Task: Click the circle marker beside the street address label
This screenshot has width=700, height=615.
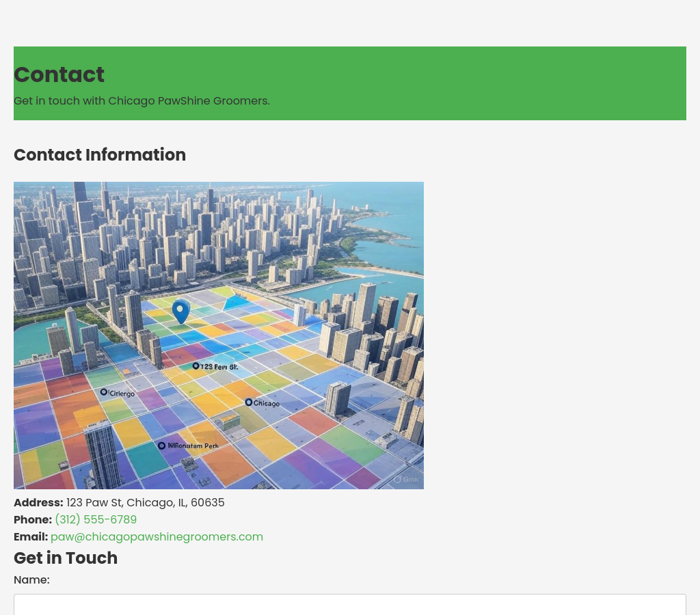Action: point(196,366)
